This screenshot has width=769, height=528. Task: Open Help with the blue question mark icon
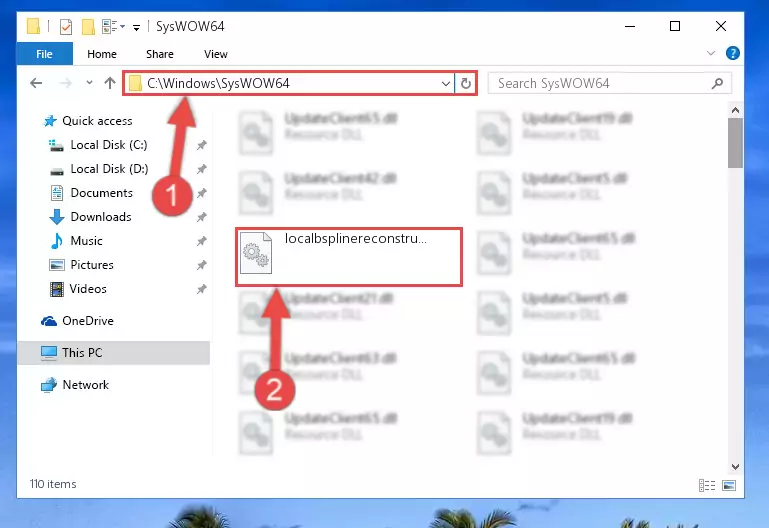tap(733, 53)
